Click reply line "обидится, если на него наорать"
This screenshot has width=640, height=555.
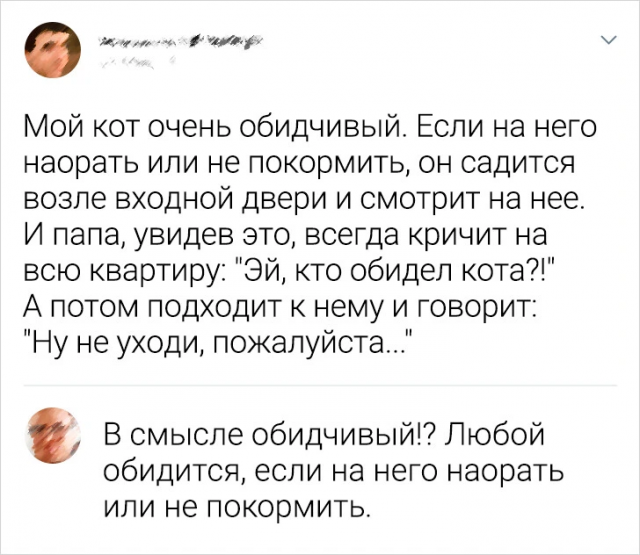click(333, 471)
